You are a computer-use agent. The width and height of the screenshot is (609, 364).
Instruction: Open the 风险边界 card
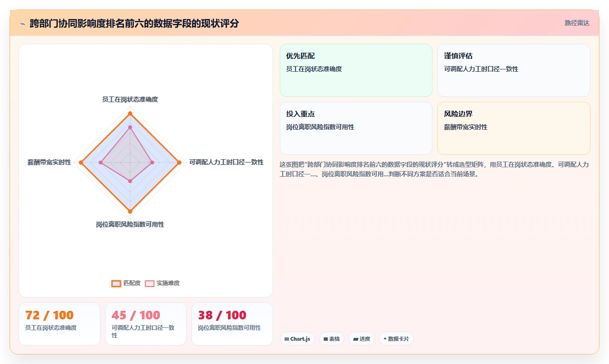[514, 128]
